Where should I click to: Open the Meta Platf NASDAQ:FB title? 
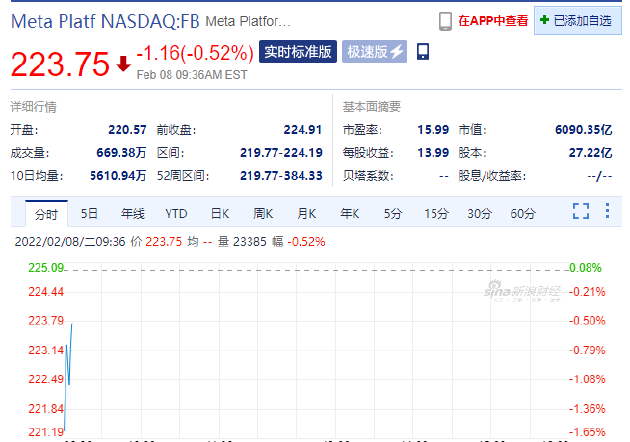click(105, 21)
